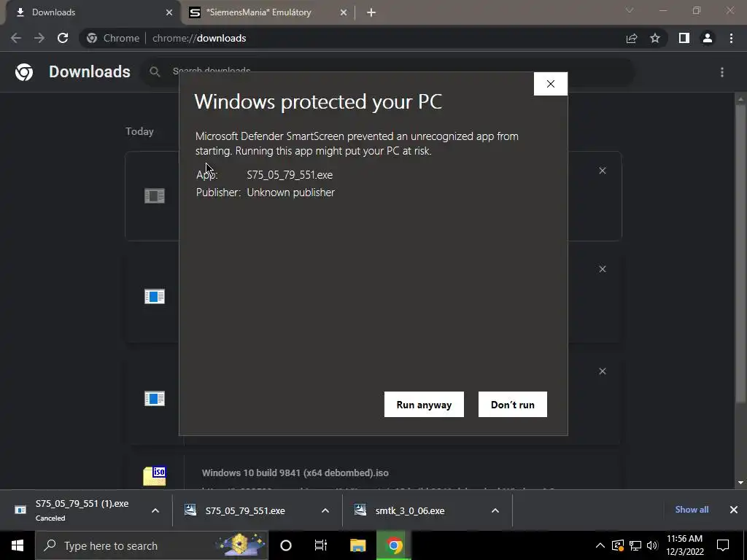Screen dimensions: 747x560
Task: Open the notification center
Action: [x=723, y=545]
